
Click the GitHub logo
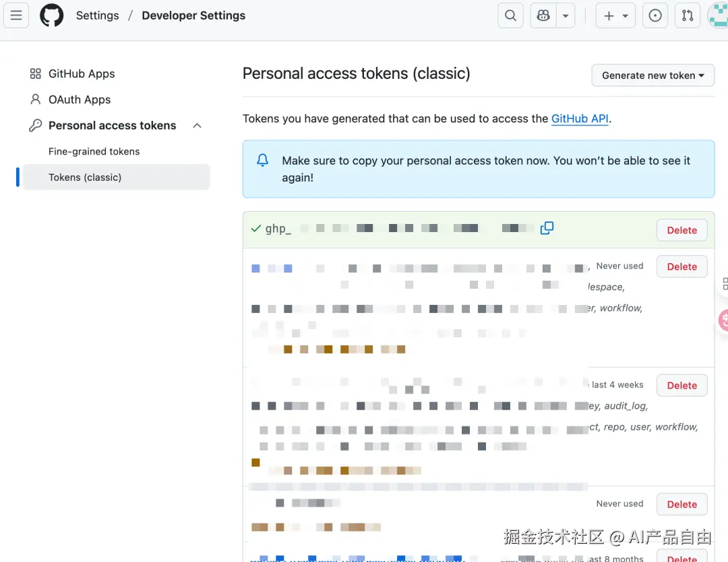[52, 15]
